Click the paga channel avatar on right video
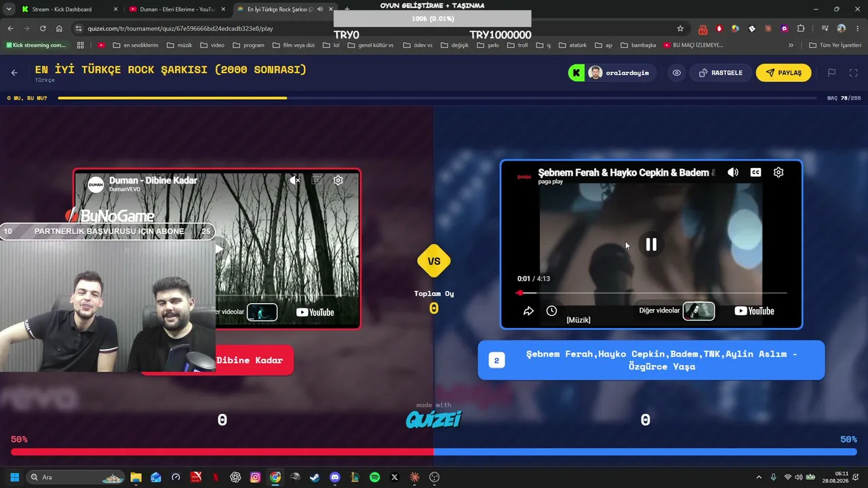Screen dimensions: 868x488 point(524,177)
